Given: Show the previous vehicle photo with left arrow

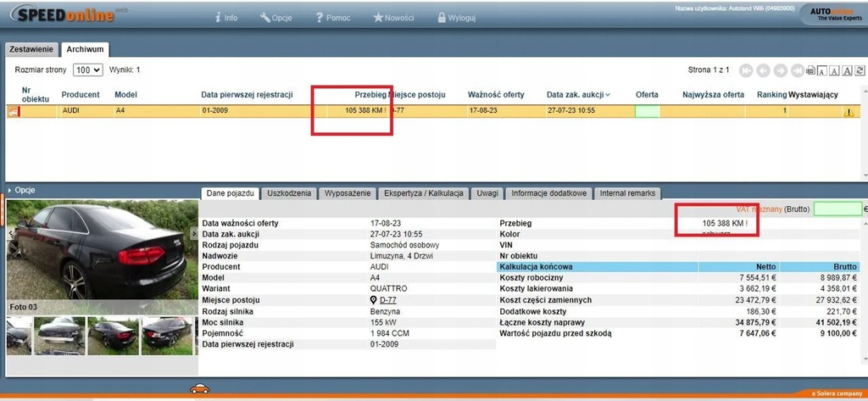Looking at the screenshot, I should pos(10,232).
